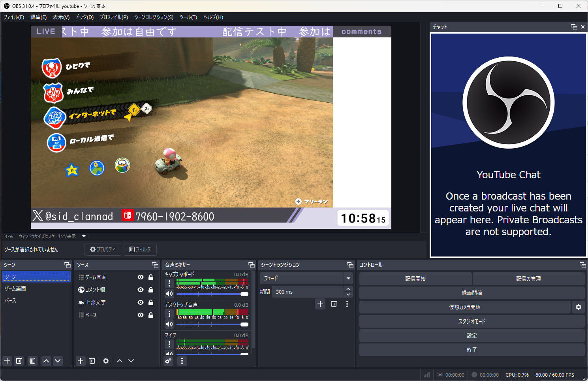
Task: Unlock the 上部文字 source
Action: pyautogui.click(x=151, y=302)
